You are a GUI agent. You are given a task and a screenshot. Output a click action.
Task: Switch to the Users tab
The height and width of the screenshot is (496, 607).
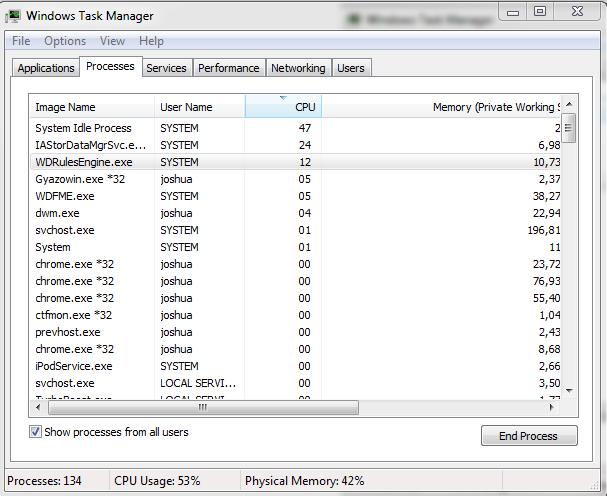[x=351, y=68]
